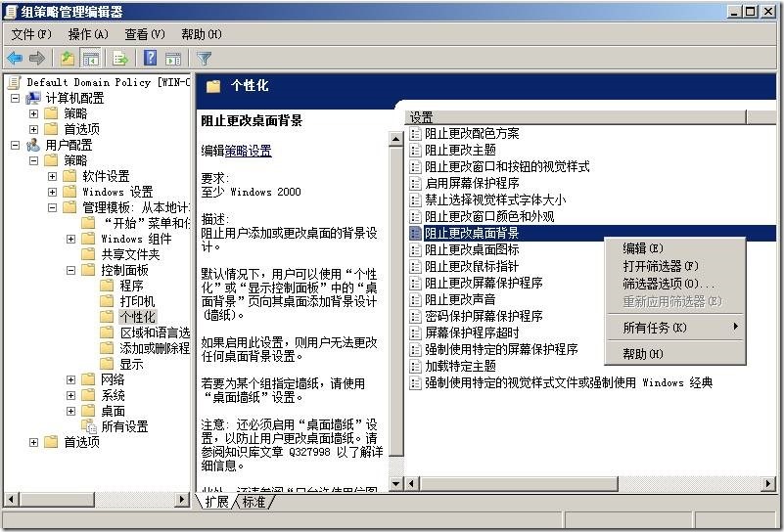Expand the 软件设置 node
784x532 pixels.
(x=53, y=176)
